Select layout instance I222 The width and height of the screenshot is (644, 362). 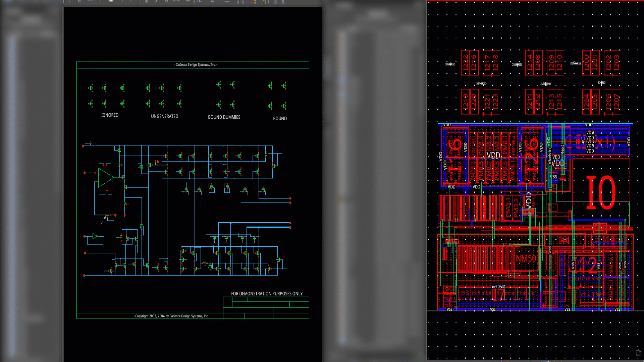click(x=465, y=63)
